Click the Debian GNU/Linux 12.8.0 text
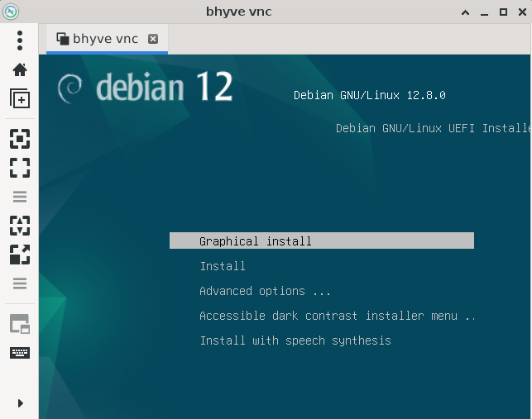This screenshot has height=419, width=532. pyautogui.click(x=370, y=95)
